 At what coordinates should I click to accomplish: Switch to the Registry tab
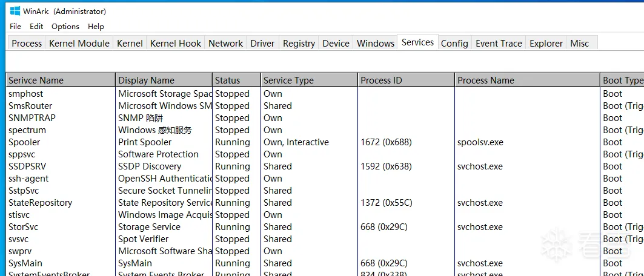[x=299, y=44]
